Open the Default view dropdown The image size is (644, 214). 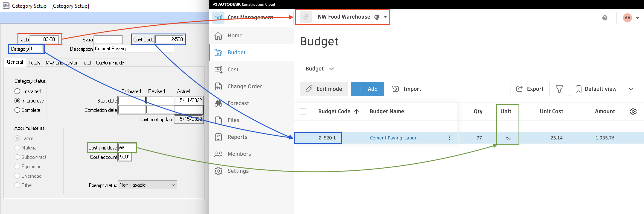pos(603,89)
